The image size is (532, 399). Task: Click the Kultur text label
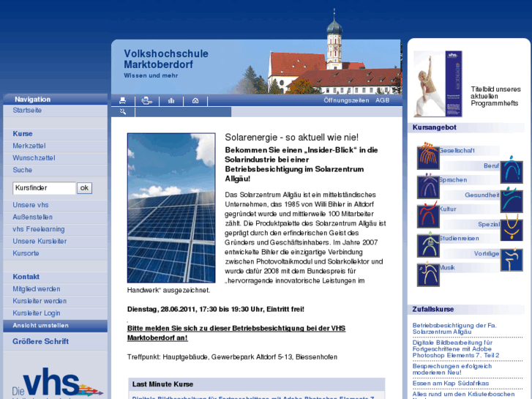tap(448, 209)
